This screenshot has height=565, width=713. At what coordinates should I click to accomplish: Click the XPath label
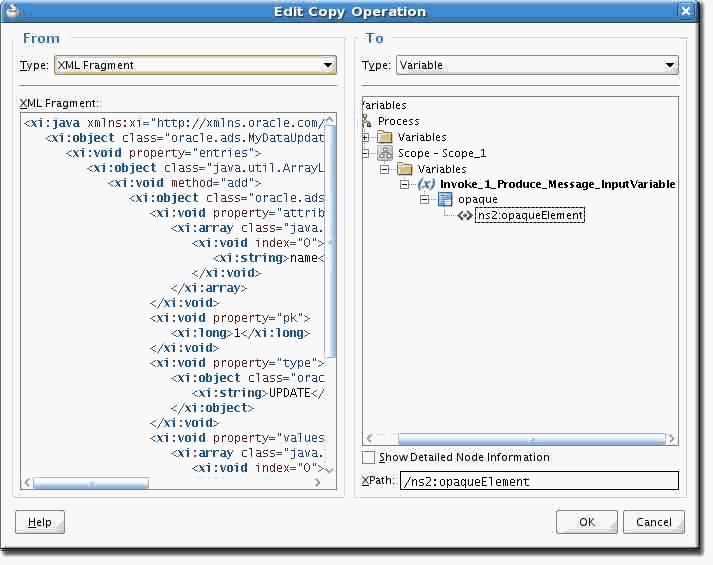pos(378,480)
